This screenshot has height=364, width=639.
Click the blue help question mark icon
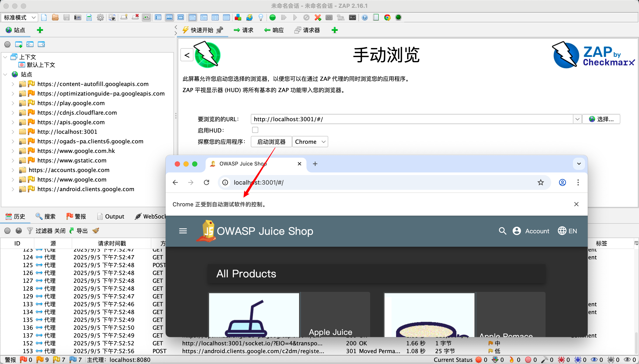point(365,18)
